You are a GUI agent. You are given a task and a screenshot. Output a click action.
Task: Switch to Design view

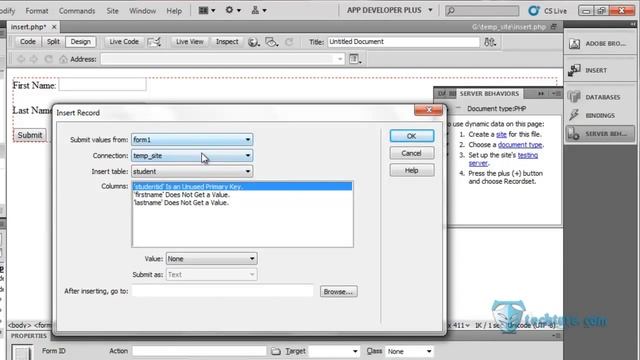(80, 42)
